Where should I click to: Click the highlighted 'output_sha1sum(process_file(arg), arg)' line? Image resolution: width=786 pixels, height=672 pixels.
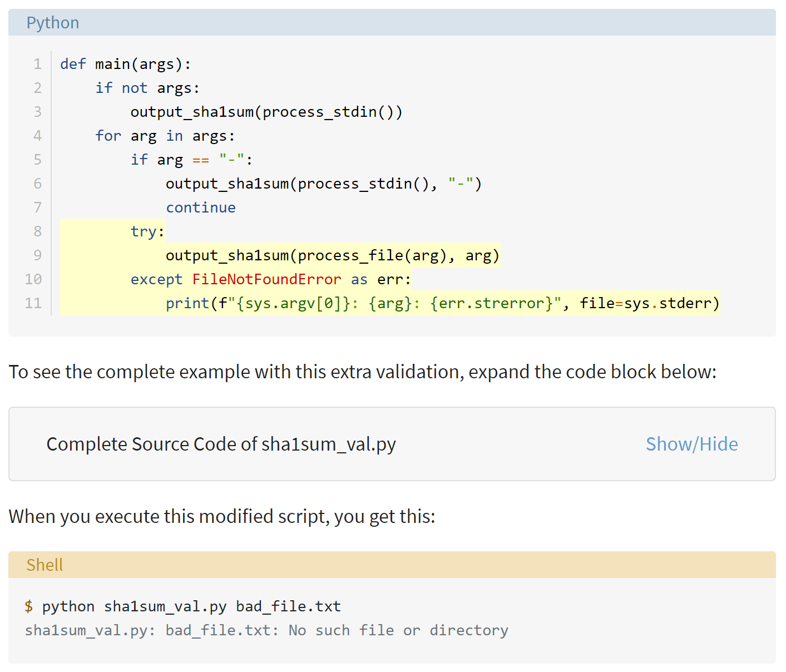pos(333,255)
